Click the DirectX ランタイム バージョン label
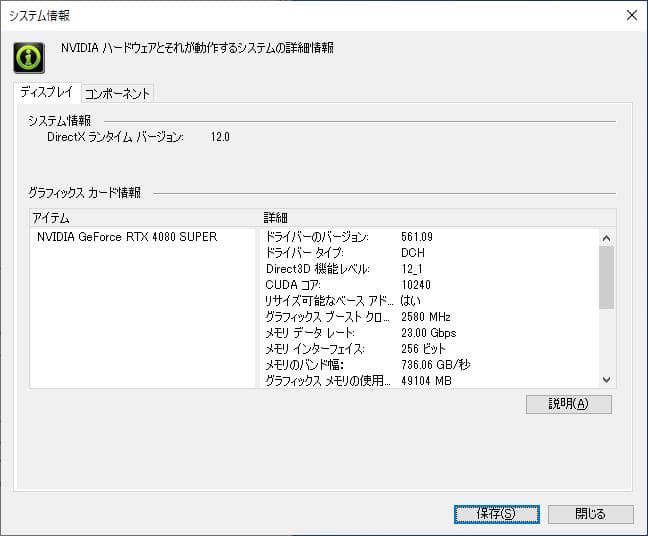 pyautogui.click(x=115, y=137)
